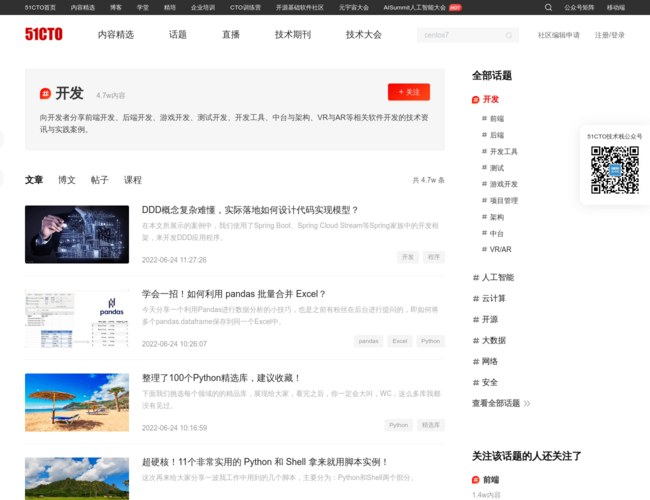The width and height of the screenshot is (650, 500).
Task: Go to 技术期刊 main navigation
Action: pyautogui.click(x=293, y=34)
